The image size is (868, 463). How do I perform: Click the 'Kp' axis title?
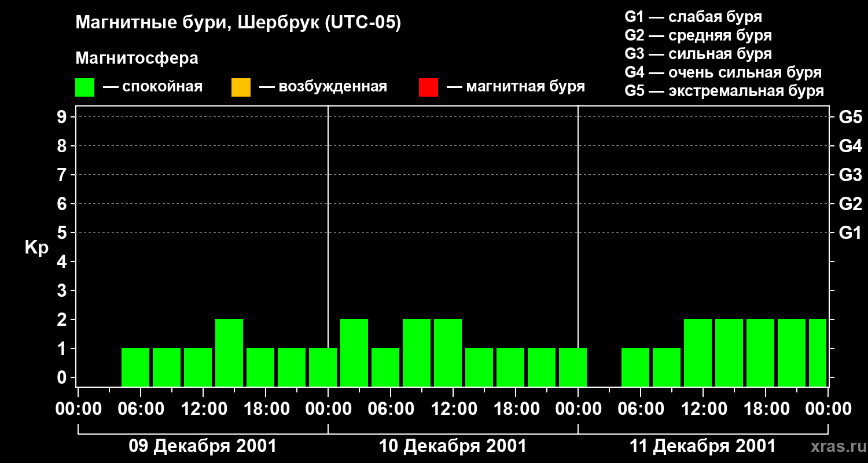[36, 248]
